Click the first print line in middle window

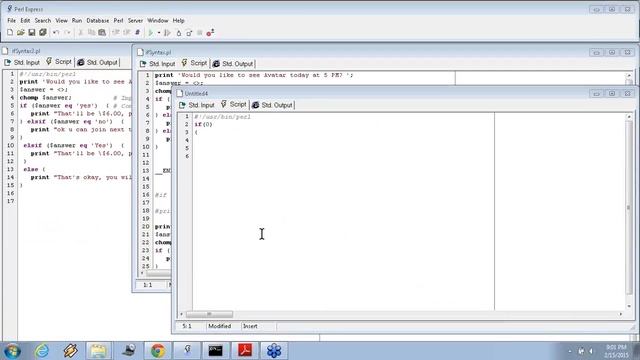click(254, 75)
